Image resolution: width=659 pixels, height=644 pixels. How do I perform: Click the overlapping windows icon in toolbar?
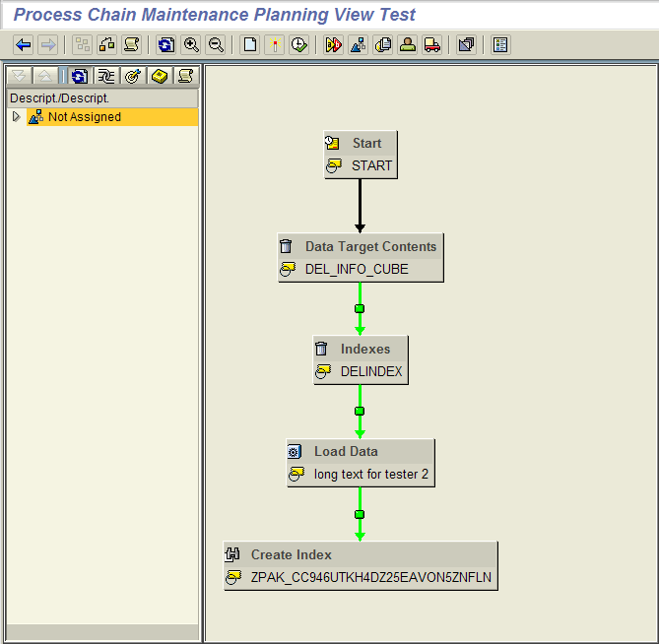466,45
